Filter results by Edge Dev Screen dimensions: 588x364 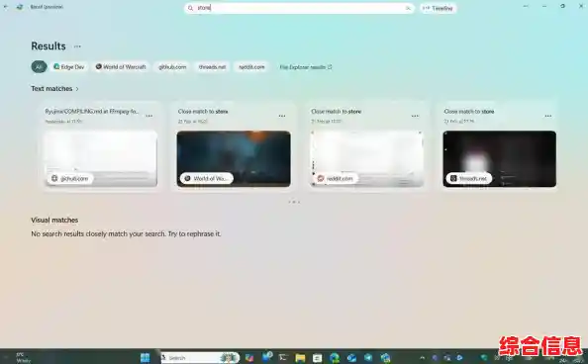point(69,66)
